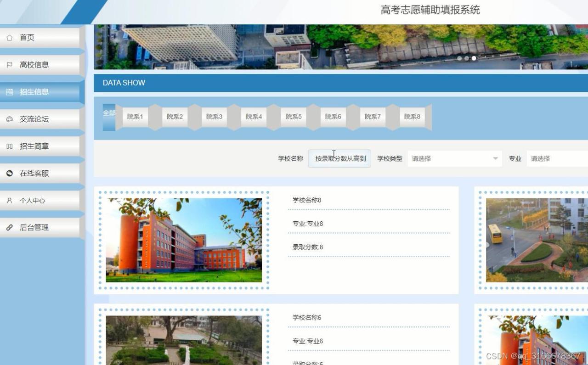588x365 pixels.
Task: Open the 专业 请选择 dropdown
Action: tap(557, 158)
